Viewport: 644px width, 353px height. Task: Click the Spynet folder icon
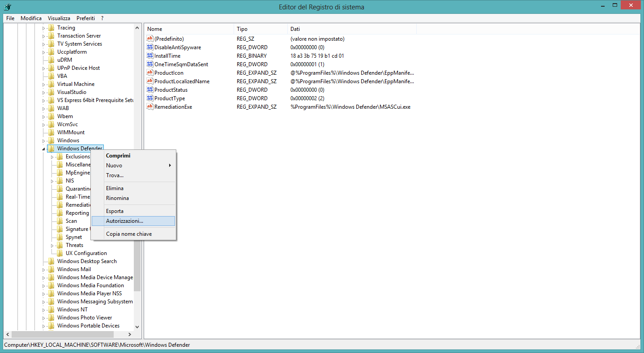click(60, 237)
